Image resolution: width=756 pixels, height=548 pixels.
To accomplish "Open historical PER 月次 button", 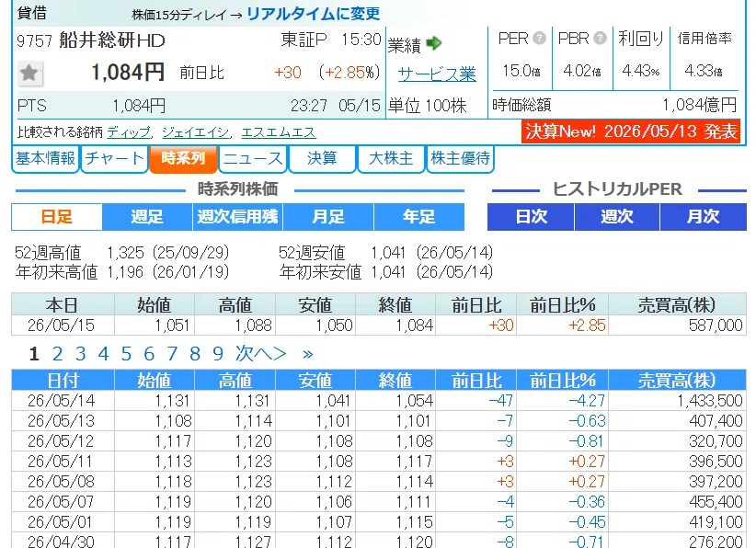I will pos(703,217).
